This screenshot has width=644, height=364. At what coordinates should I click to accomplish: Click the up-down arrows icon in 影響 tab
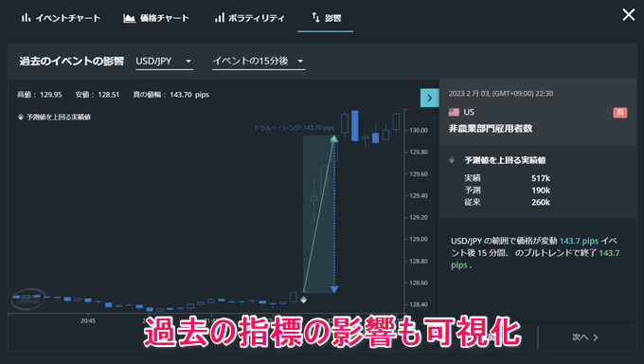click(x=315, y=17)
